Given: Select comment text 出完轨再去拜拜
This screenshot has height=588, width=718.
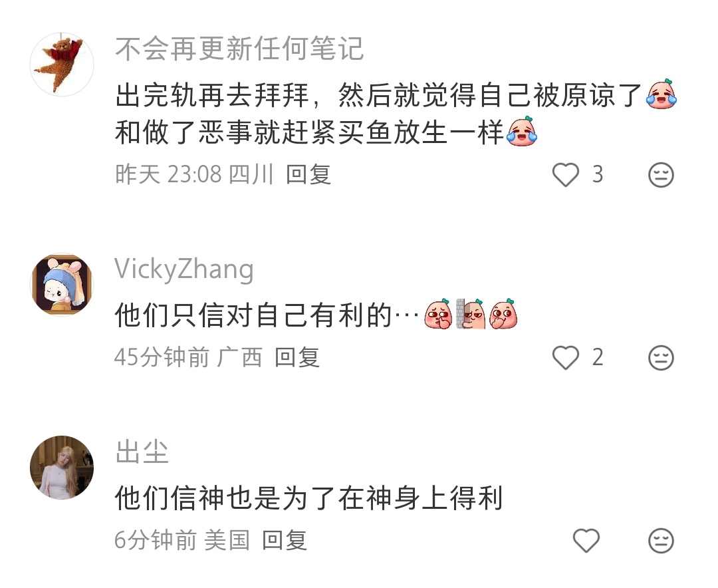Looking at the screenshot, I should pos(212,95).
